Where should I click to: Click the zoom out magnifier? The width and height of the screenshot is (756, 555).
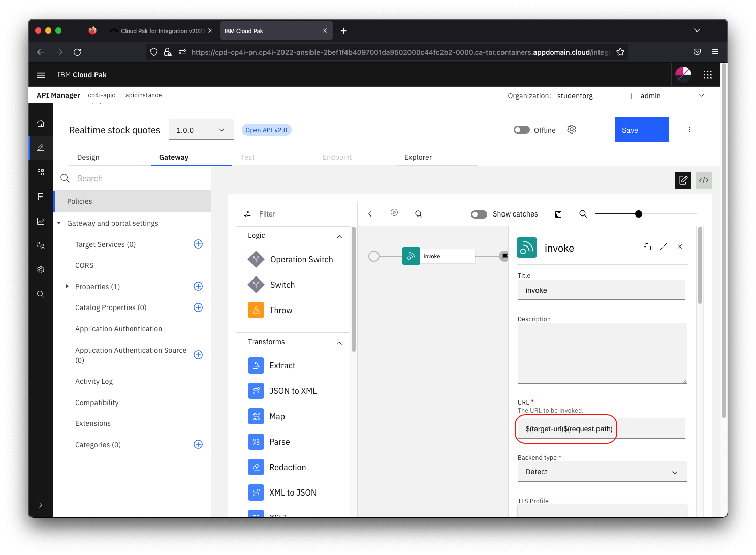(583, 214)
